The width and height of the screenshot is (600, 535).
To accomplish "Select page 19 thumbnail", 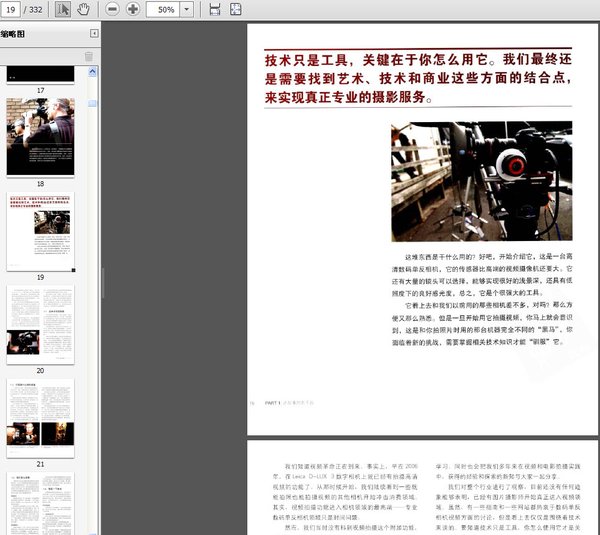I will [40, 231].
